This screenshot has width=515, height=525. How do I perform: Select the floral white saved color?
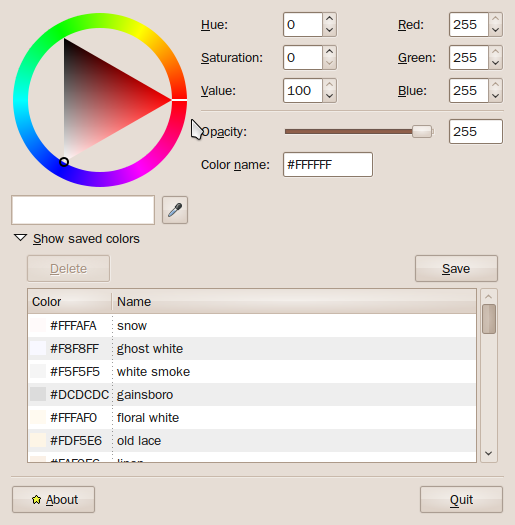252,418
